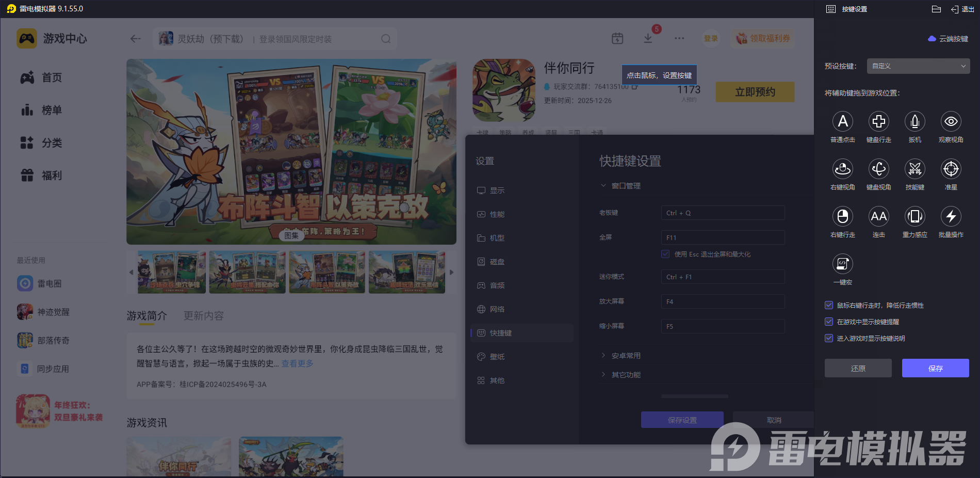The height and width of the screenshot is (478, 980).
Task: Open 壁纸 settings tab
Action: click(522, 357)
